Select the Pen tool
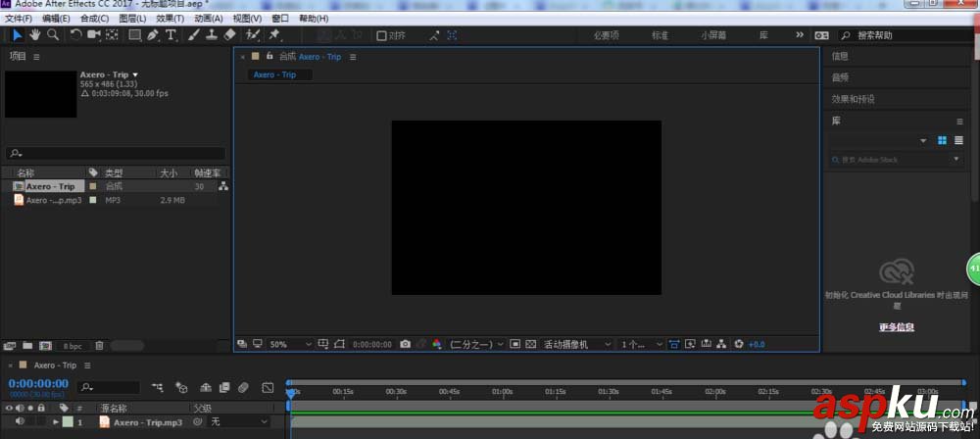The width and height of the screenshot is (980, 439). click(153, 35)
